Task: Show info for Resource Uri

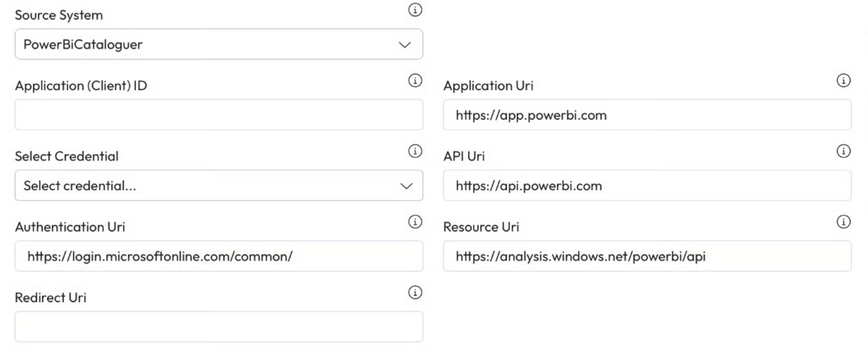Action: pyautogui.click(x=843, y=222)
